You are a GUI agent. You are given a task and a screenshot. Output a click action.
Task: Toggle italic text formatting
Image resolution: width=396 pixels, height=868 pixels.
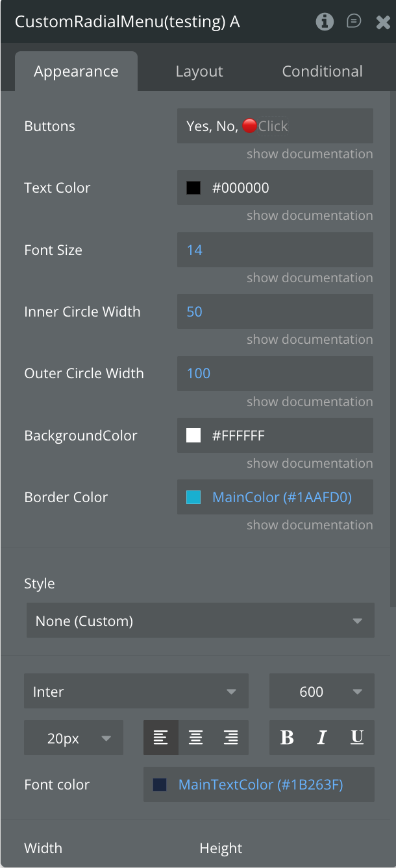click(x=322, y=738)
